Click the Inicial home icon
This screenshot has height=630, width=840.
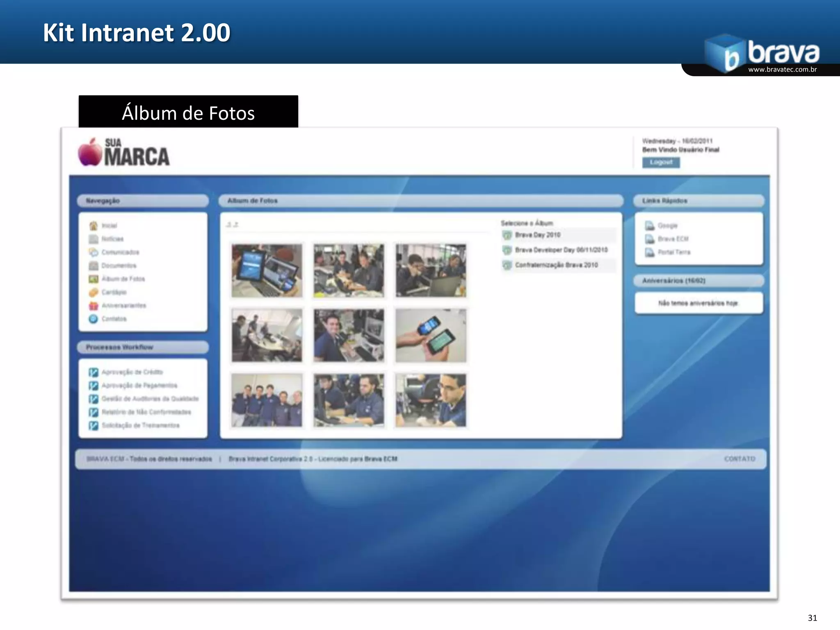pos(94,226)
